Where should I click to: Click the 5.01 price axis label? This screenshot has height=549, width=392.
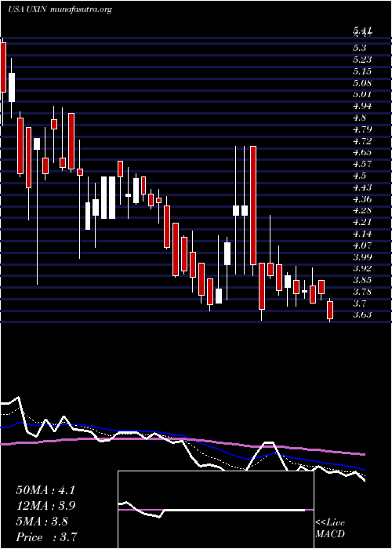(362, 94)
